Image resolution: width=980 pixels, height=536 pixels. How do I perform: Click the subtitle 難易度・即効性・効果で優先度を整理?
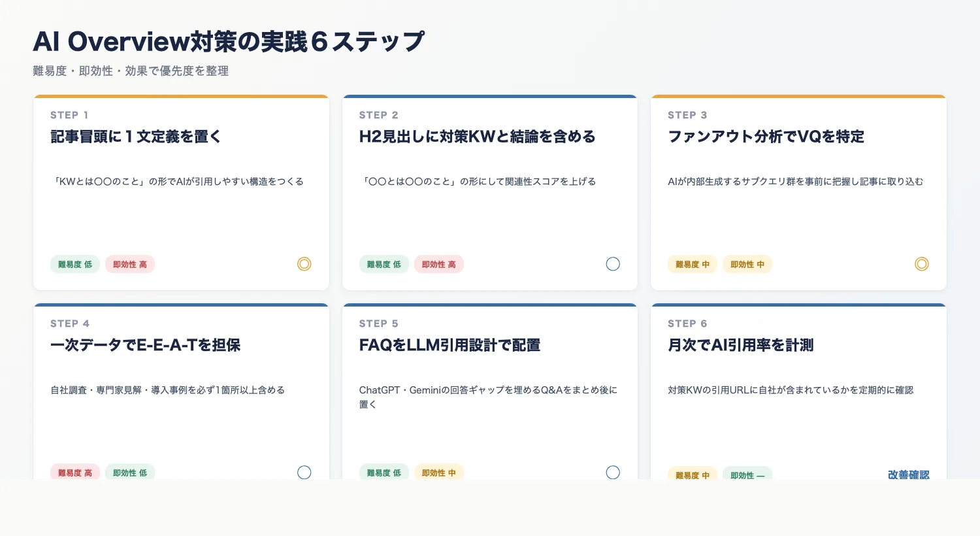131,71
